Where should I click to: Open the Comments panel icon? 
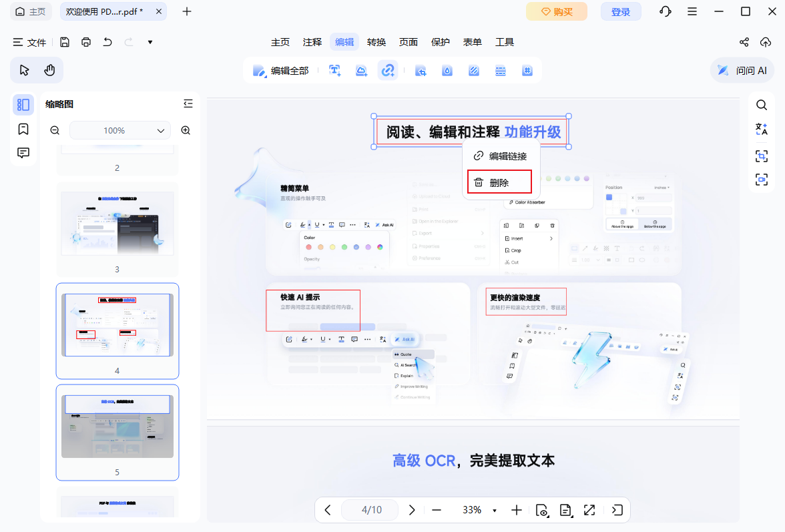(x=23, y=153)
